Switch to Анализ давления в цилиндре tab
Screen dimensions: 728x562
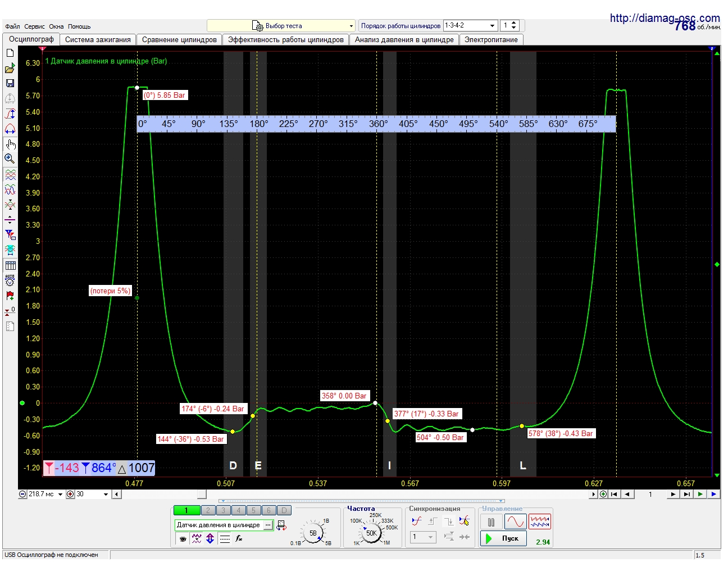coord(404,40)
